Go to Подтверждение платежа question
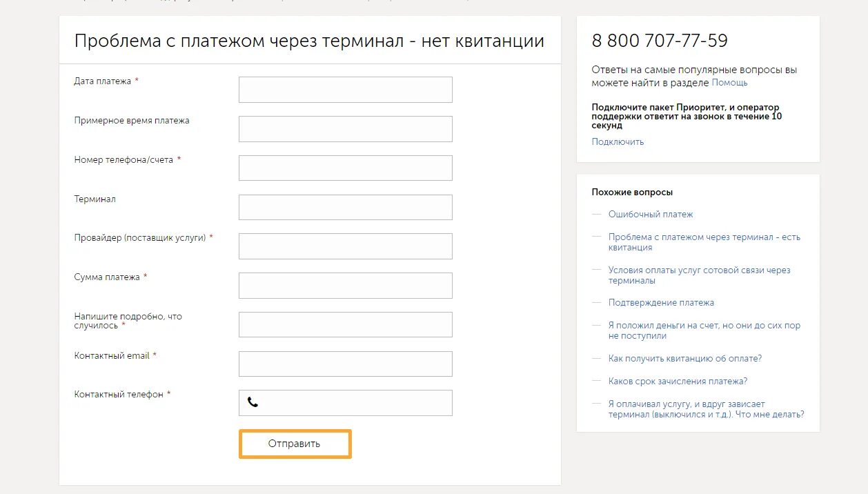868x494 pixels. [661, 303]
